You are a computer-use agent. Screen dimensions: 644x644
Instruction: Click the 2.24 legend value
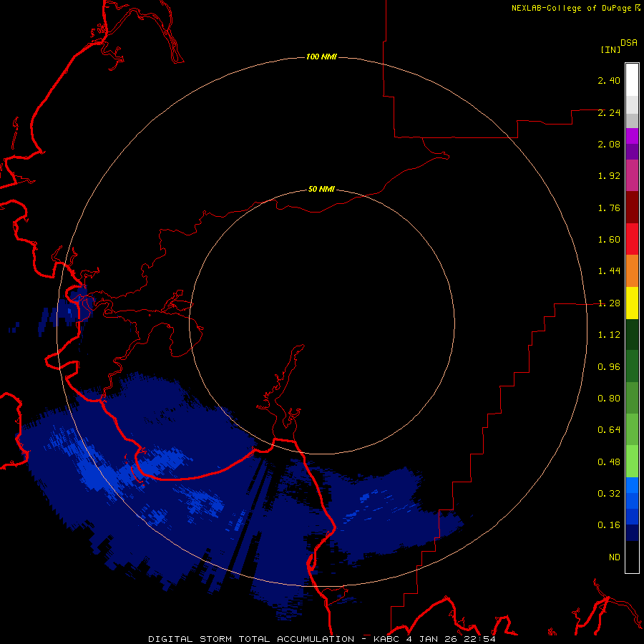609,112
